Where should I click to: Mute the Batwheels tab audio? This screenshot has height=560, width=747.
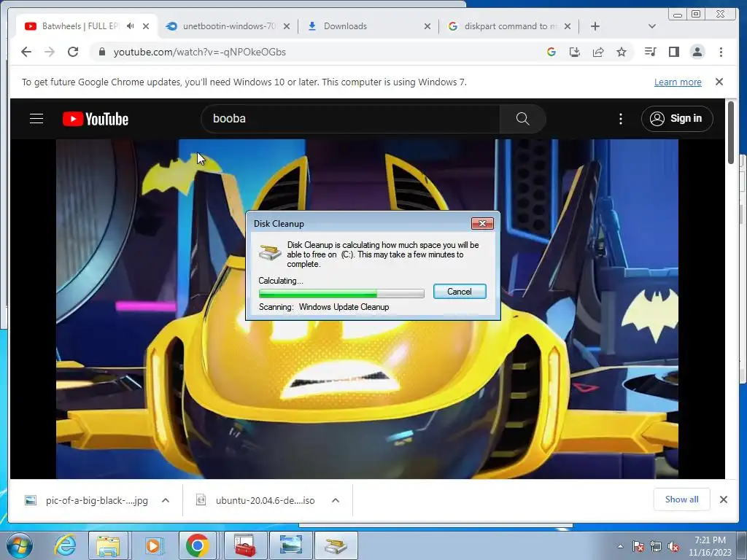coord(130,26)
